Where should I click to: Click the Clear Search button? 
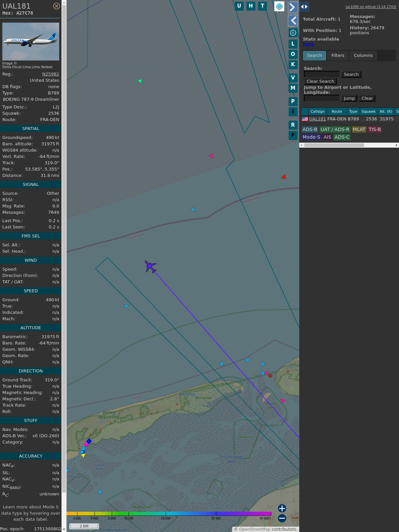[x=320, y=81]
